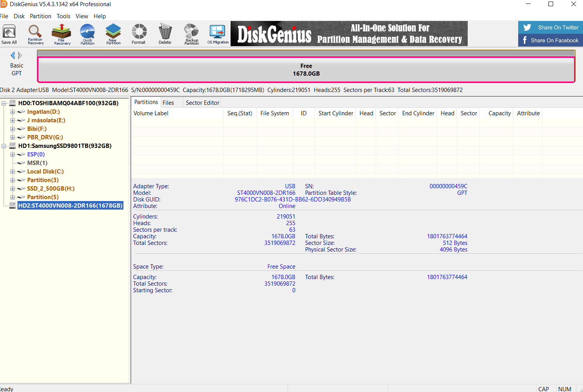Switch to the Sector Editor tab
583x392 pixels.
(x=202, y=103)
